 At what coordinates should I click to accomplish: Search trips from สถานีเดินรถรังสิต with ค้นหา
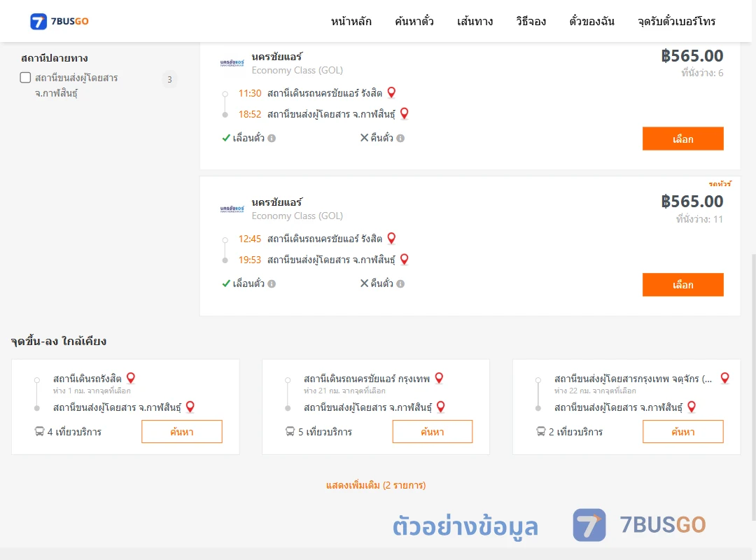182,432
